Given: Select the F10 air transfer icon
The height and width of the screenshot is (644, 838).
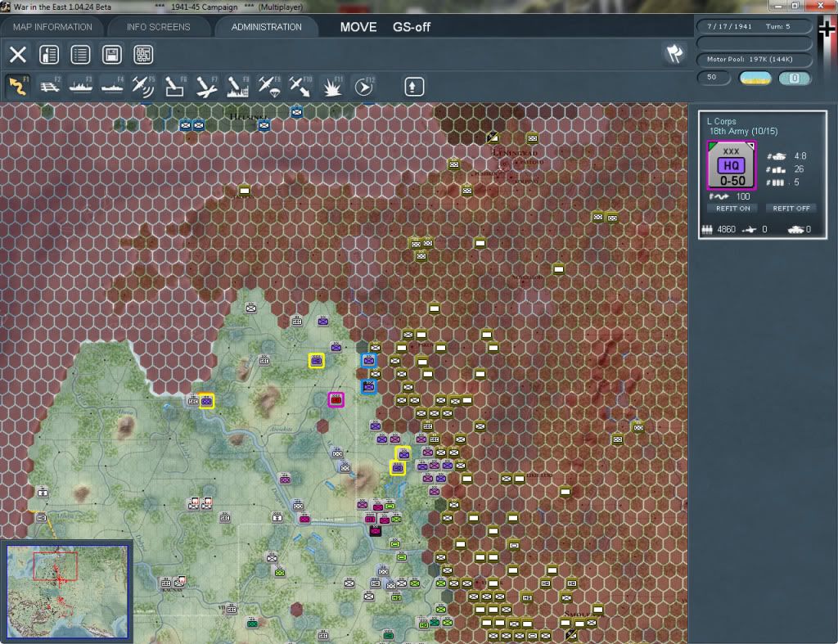Looking at the screenshot, I should pyautogui.click(x=300, y=87).
